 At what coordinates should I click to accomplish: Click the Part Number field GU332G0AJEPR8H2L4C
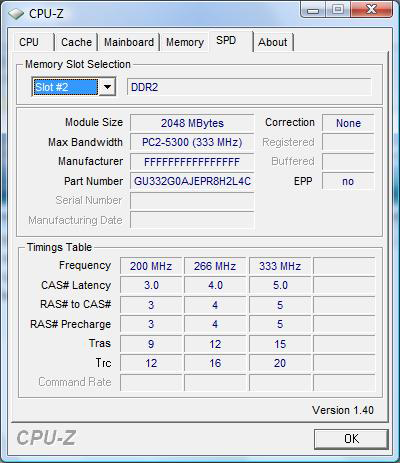coord(192,181)
